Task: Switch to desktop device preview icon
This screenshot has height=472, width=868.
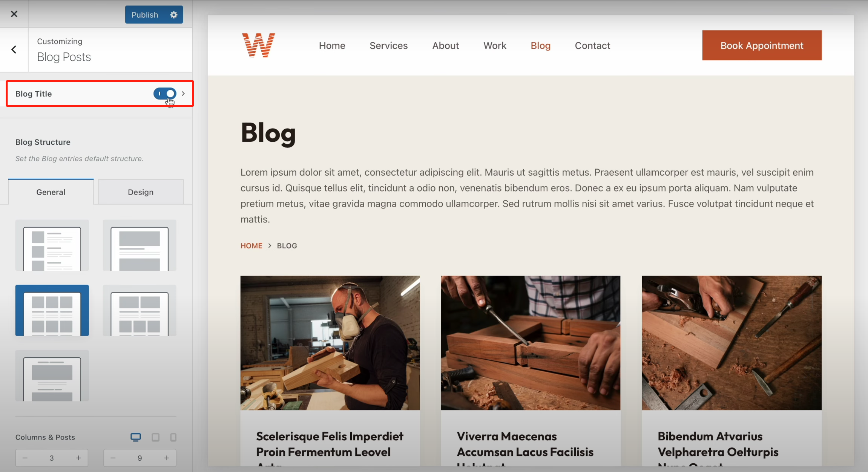Action: tap(136, 437)
